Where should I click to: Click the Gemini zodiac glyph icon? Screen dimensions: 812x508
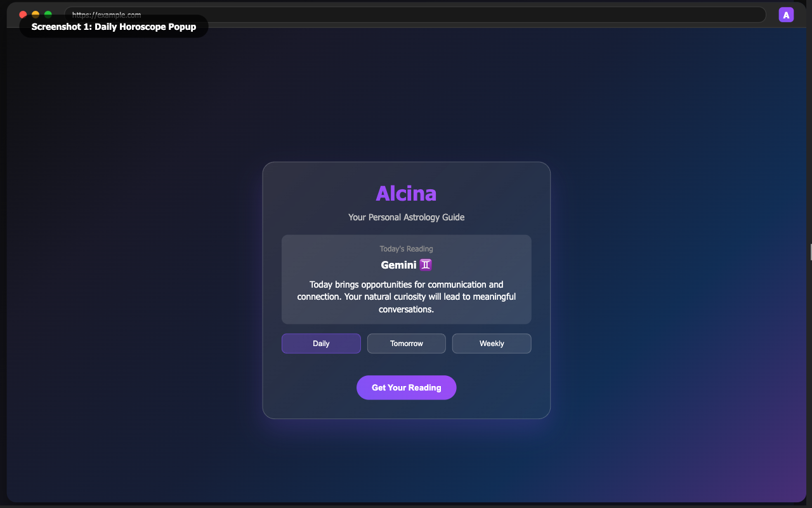click(426, 265)
